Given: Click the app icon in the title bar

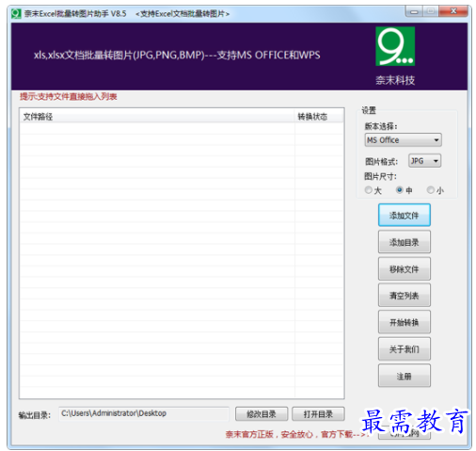Looking at the screenshot, I should (16, 13).
